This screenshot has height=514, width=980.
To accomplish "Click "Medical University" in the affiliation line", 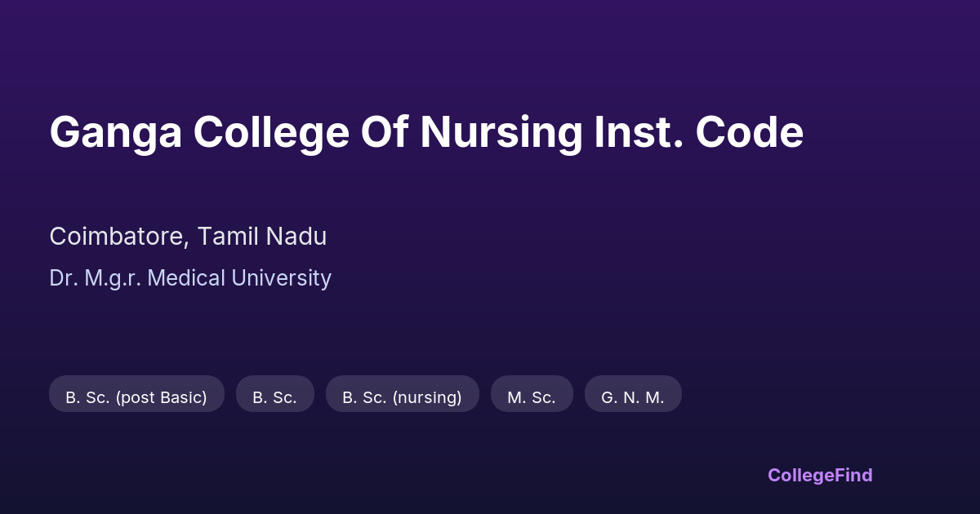I will tap(241, 278).
